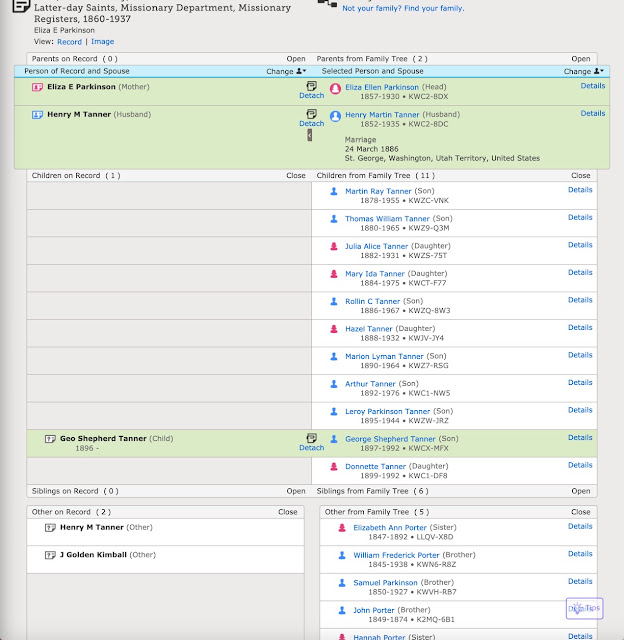Viewport: 624px width, 640px height.
Task: Open the Tips lightbulb widget
Action: 584,608
